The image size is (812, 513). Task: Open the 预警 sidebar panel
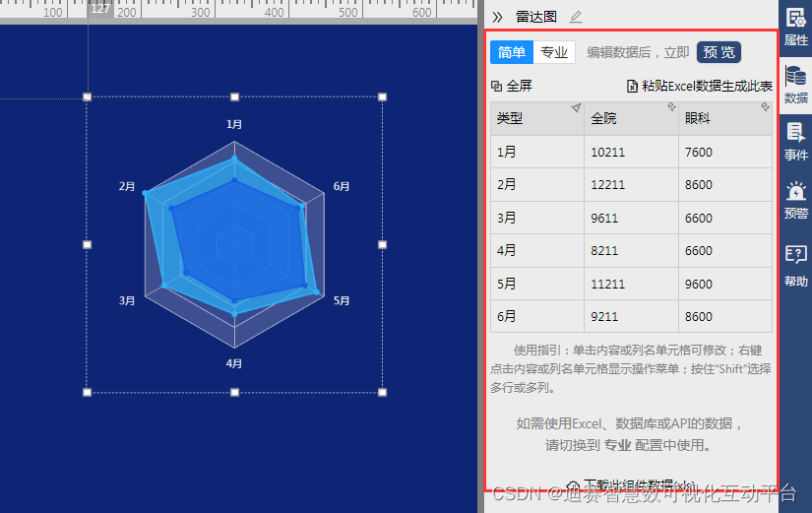tap(795, 200)
